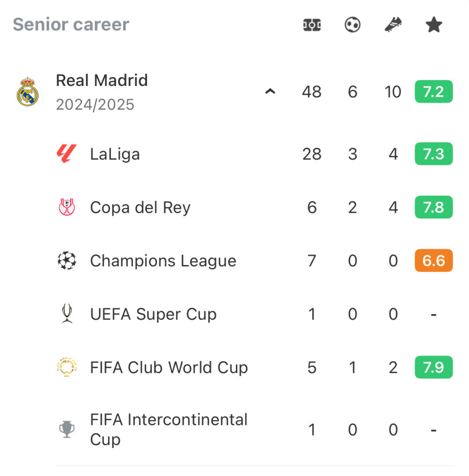
Task: Open the LaLiga competition row
Action: point(254,153)
